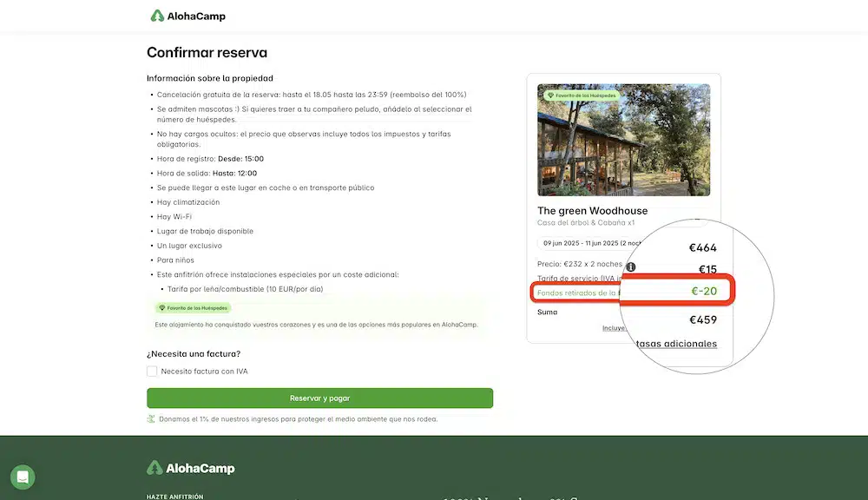This screenshot has width=868, height=500.
Task: Select the property title 'The green Woodhouse'
Action: [592, 210]
